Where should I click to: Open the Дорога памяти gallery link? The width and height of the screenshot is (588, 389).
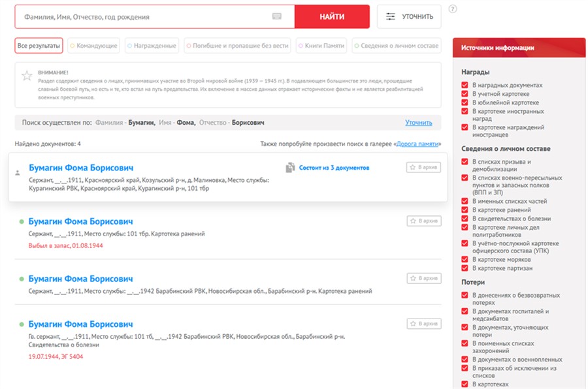(417, 144)
